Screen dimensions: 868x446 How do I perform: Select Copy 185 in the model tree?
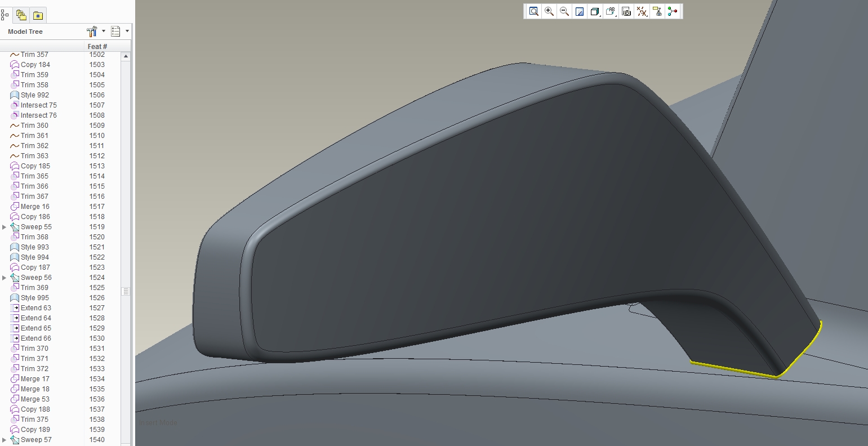(35, 166)
